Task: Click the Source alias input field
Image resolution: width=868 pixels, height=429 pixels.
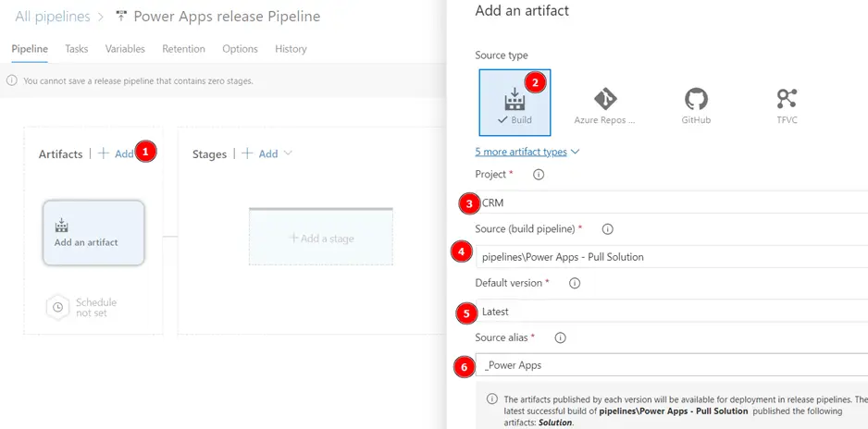Action: [672, 365]
